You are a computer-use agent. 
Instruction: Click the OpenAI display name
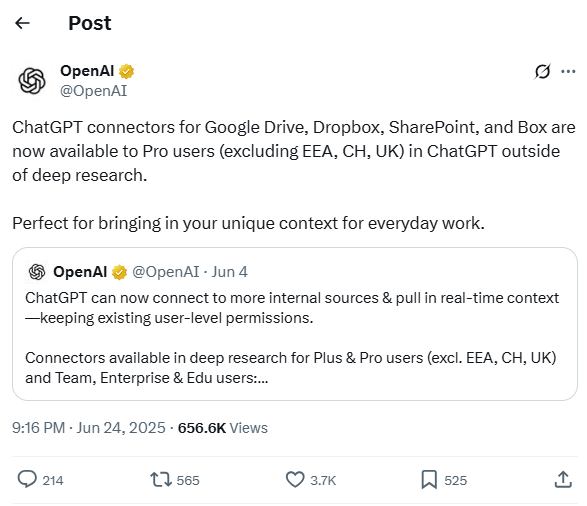[x=87, y=71]
